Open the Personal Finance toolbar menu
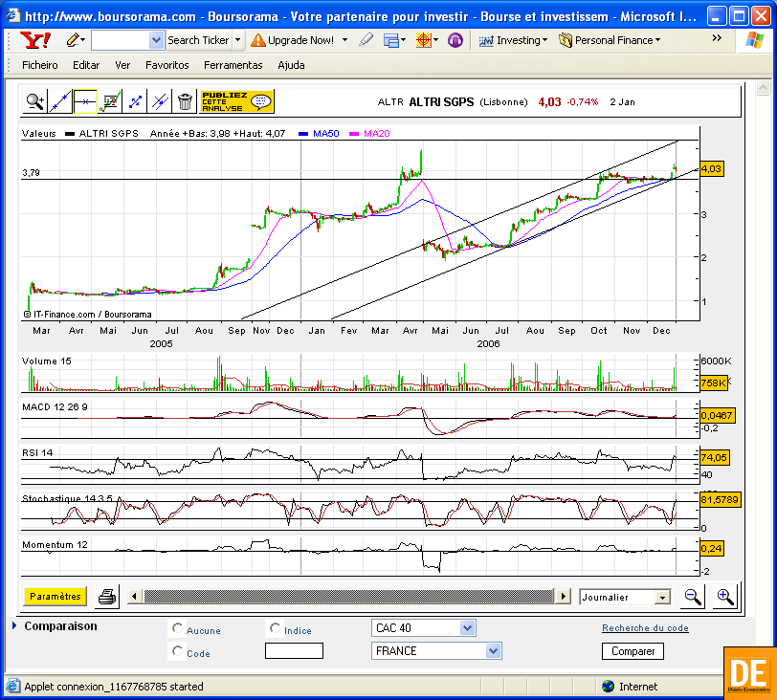The height and width of the screenshot is (700, 777). [610, 40]
